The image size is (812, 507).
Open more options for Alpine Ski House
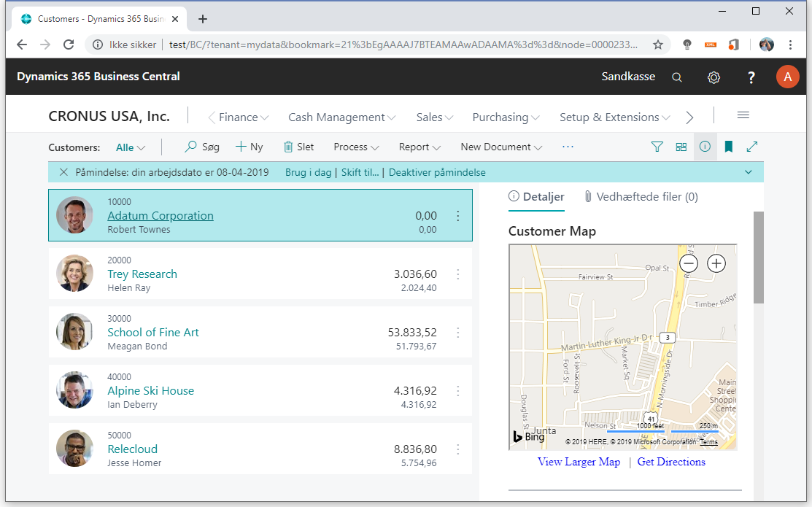(x=457, y=391)
